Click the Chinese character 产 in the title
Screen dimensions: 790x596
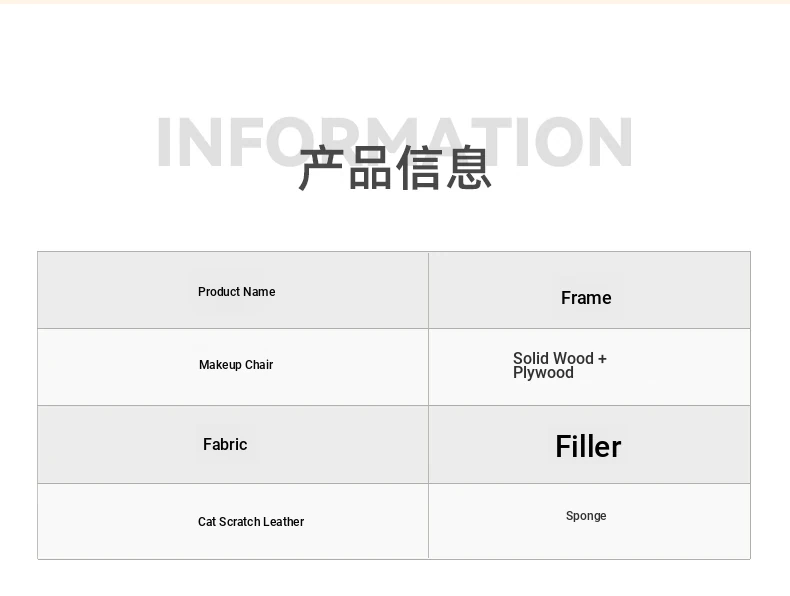coord(321,168)
